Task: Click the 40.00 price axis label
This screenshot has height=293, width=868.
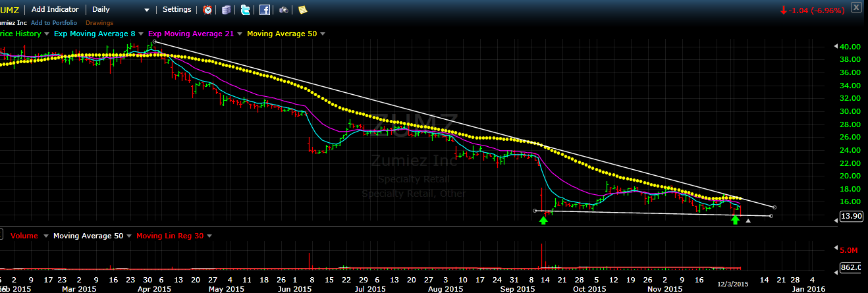Action: (850, 47)
